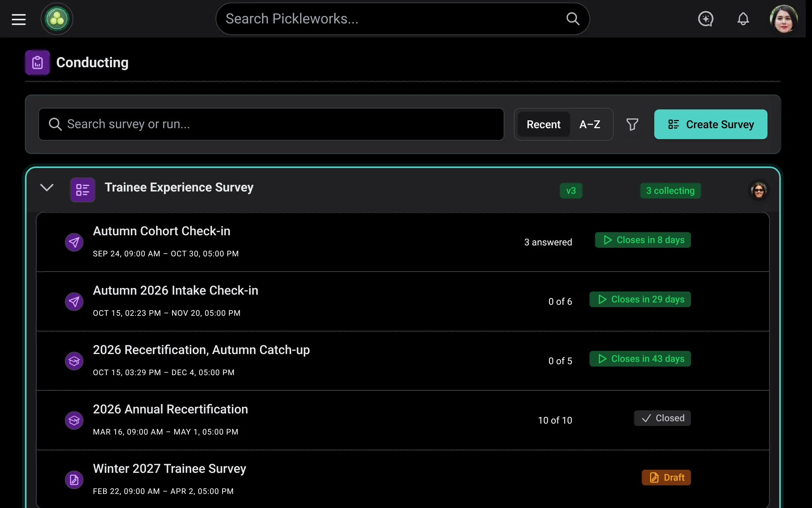812x508 pixels.
Task: Click the Conducting page heading
Action: (93, 63)
